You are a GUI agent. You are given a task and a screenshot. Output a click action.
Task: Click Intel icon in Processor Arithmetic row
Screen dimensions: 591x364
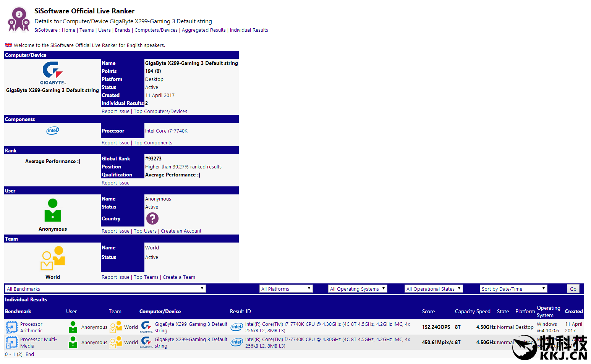(x=237, y=327)
